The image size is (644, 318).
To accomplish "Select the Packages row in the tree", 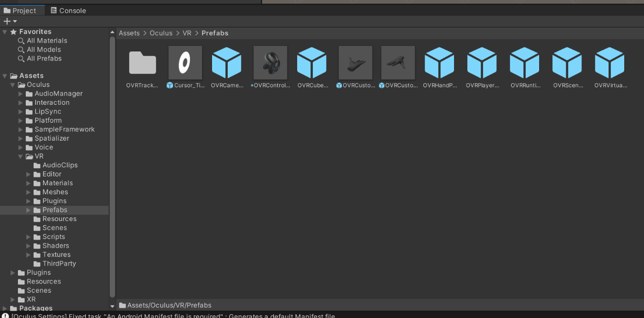I will point(31,308).
